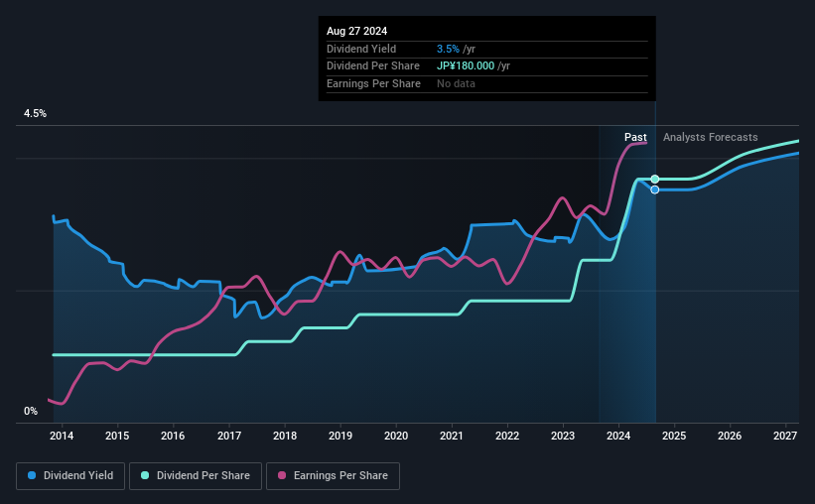
Task: Click the 0% y-axis label
Action: point(31,411)
